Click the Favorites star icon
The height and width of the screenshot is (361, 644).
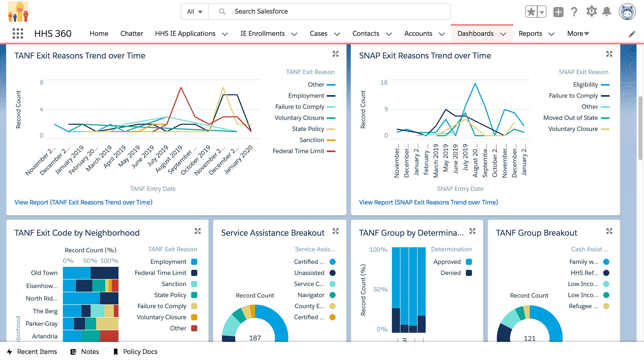tap(531, 12)
